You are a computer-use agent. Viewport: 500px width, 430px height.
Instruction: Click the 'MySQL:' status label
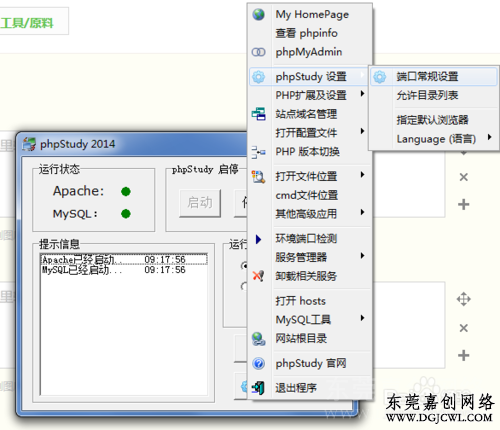75,214
